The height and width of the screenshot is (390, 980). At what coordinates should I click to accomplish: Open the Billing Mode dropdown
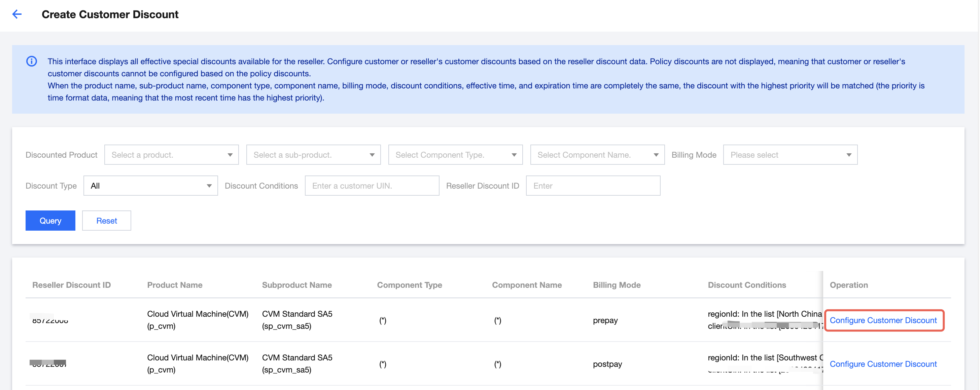point(790,155)
